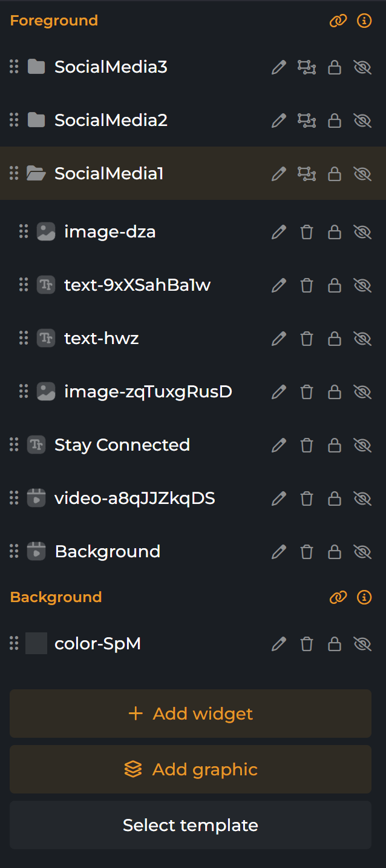This screenshot has width=386, height=868.
Task: Expand the SocialMedia2 folder
Action: coord(36,121)
